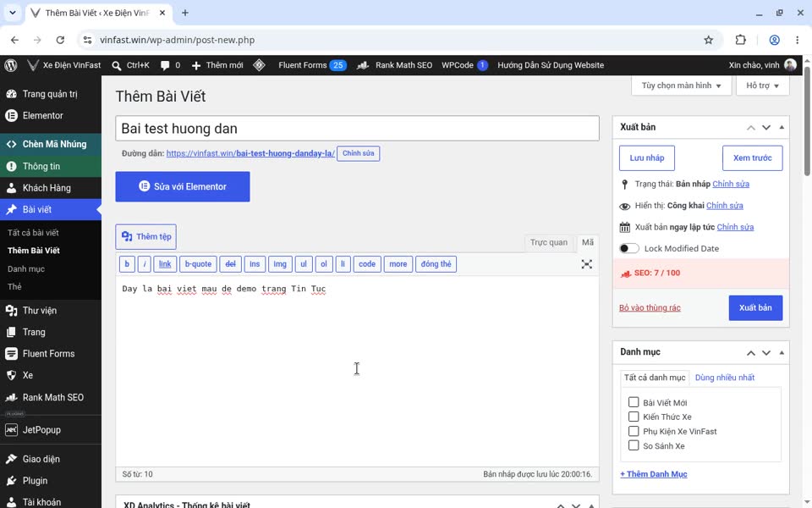
Task: Open distraction-free fullscreen editor icon
Action: (x=586, y=264)
